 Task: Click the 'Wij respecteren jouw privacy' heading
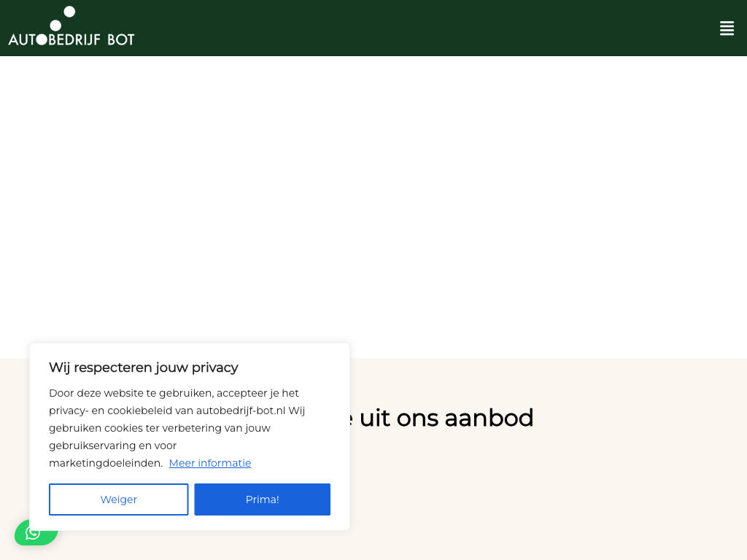(x=144, y=367)
